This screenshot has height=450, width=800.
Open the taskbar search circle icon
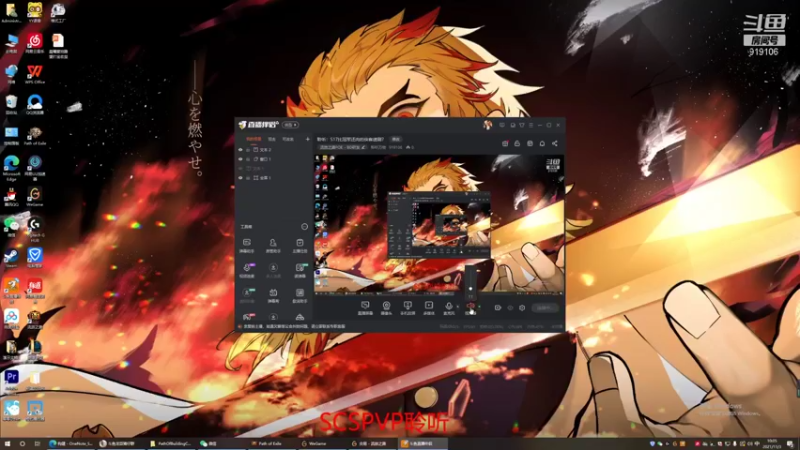pos(22,444)
